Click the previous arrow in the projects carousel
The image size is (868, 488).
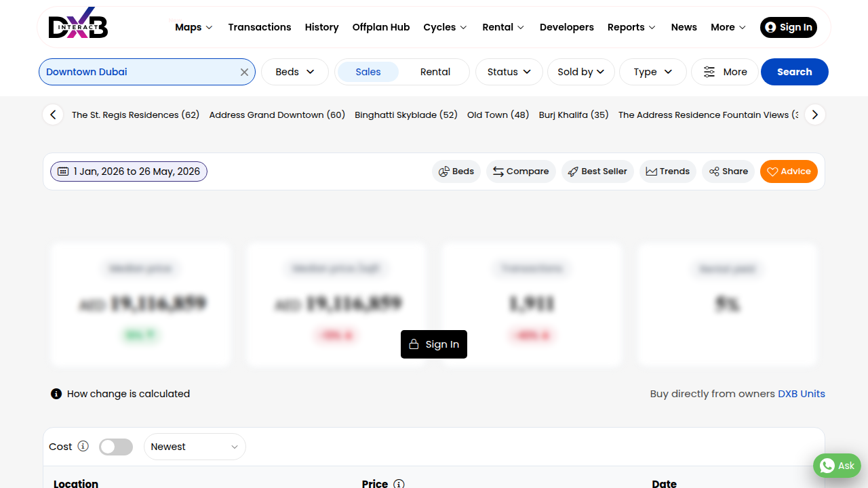pyautogui.click(x=53, y=115)
